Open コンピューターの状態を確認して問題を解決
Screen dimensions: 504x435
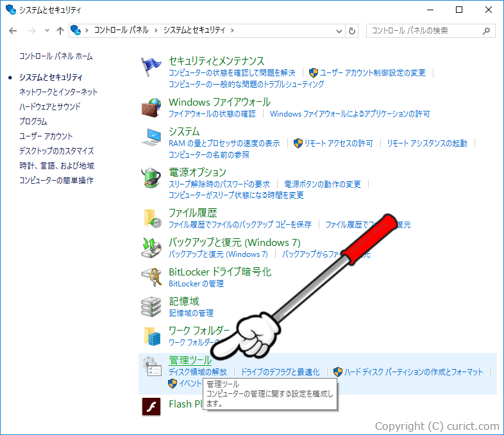(x=232, y=73)
